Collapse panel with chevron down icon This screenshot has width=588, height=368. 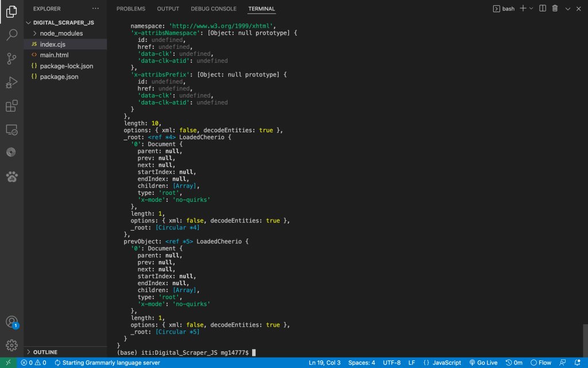[568, 9]
